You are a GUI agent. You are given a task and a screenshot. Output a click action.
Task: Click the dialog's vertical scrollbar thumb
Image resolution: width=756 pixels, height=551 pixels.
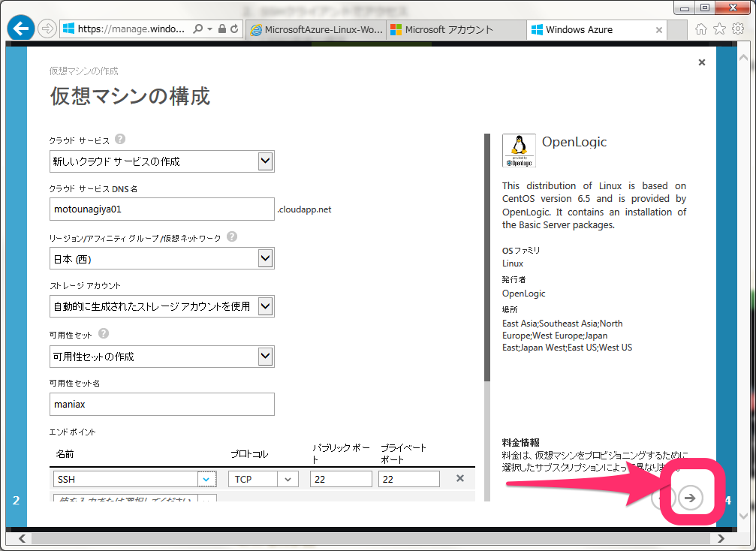pos(487,257)
